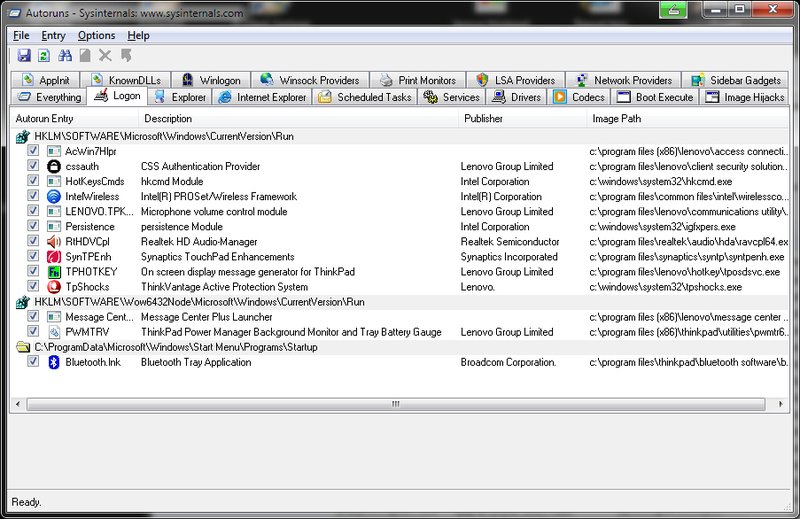Click the RtHDVCpl speaker icon
Viewport: 800px width, 519px height.
(54, 241)
